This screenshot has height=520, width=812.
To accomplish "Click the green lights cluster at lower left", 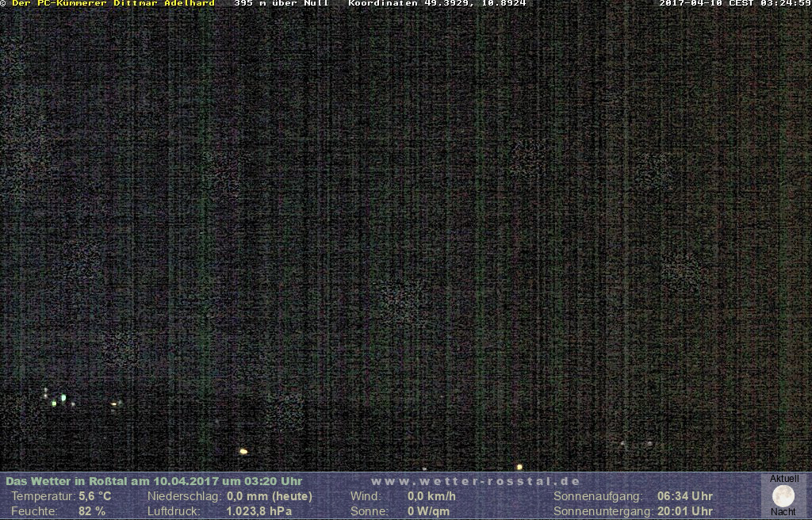I will point(59,399).
